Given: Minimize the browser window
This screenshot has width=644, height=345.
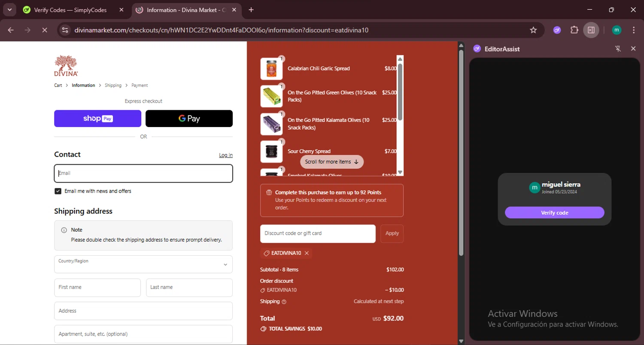Looking at the screenshot, I should pyautogui.click(x=589, y=9).
